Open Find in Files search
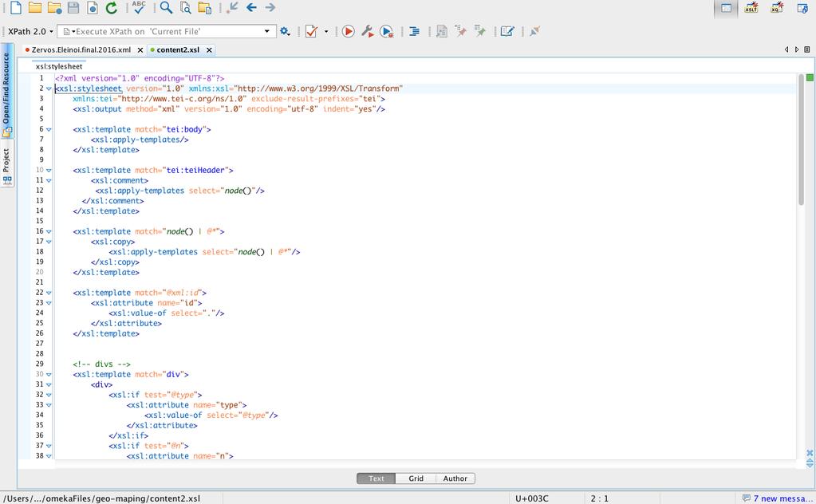The width and height of the screenshot is (816, 504). click(x=185, y=7)
